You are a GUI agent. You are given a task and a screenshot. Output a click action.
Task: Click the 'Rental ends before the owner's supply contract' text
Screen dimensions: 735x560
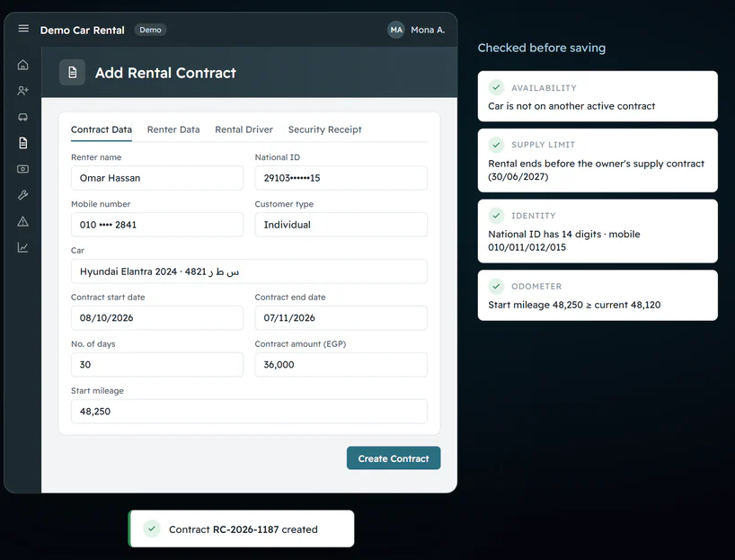tap(597, 164)
